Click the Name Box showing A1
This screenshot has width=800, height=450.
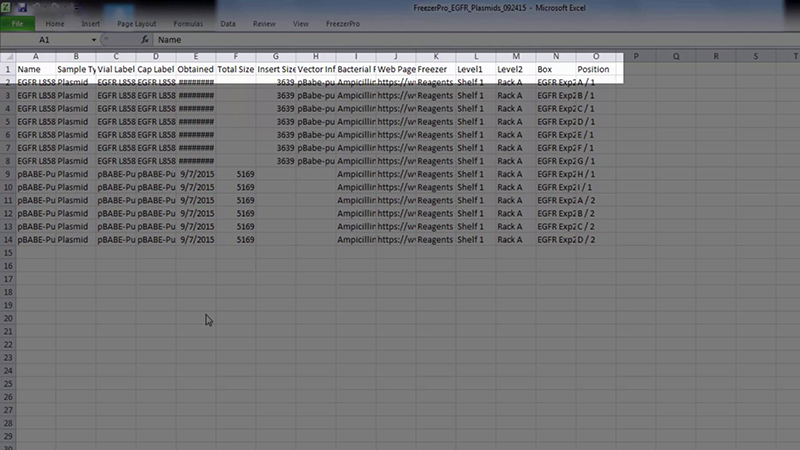45,40
